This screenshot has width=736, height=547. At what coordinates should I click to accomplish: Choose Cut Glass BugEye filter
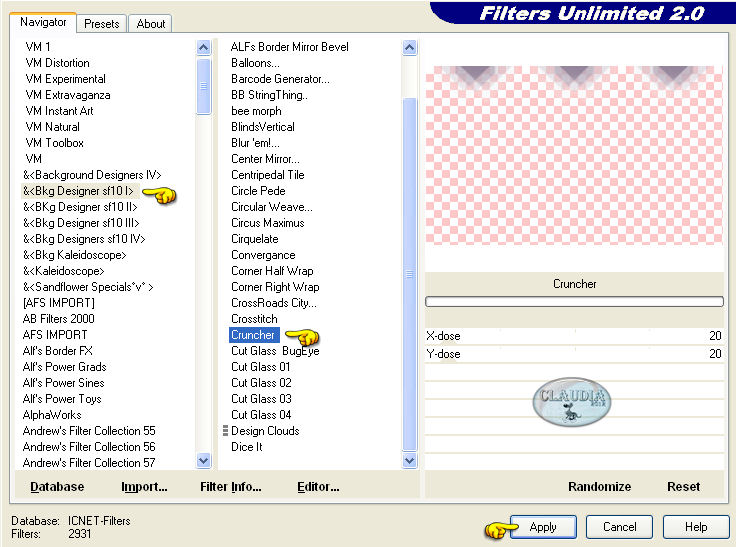click(x=275, y=351)
